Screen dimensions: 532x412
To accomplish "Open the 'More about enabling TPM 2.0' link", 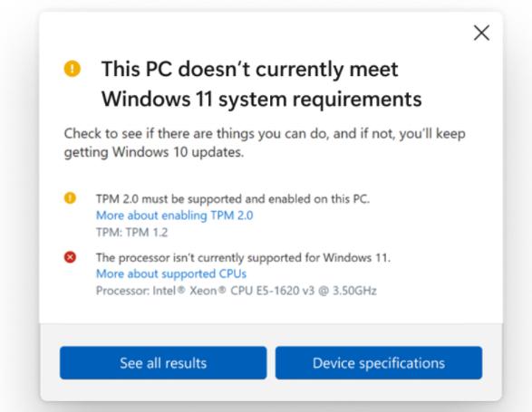I will 174,216.
